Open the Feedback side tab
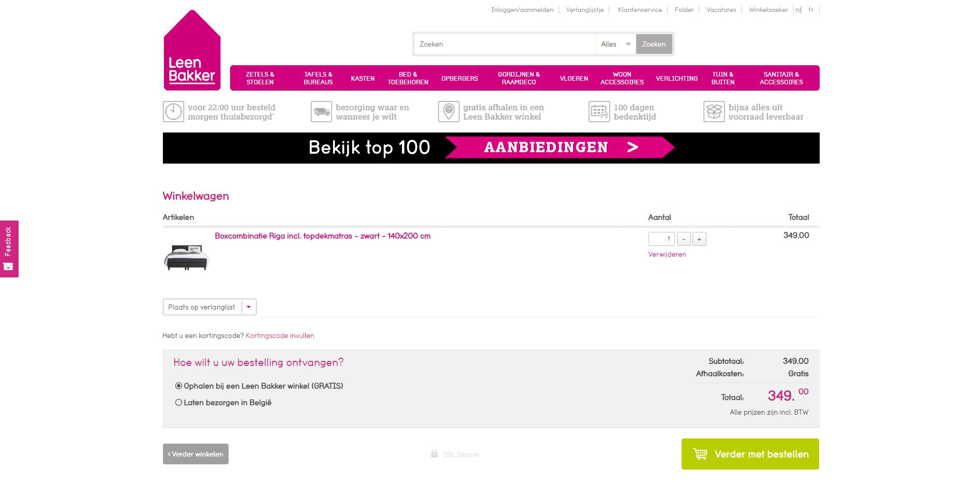Viewport: 980px width, 499px height. click(9, 248)
